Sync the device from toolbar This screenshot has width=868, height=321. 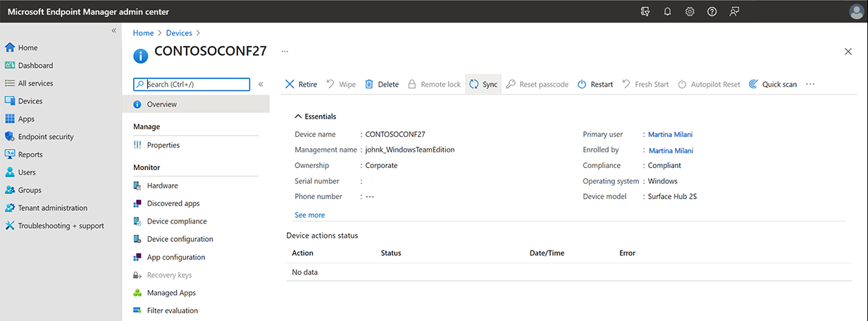[x=483, y=84]
